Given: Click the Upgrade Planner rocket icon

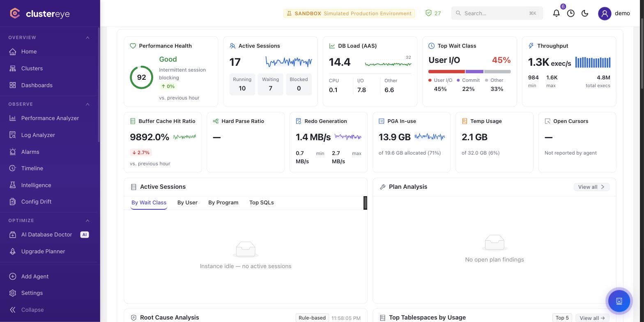Looking at the screenshot, I should [x=13, y=251].
